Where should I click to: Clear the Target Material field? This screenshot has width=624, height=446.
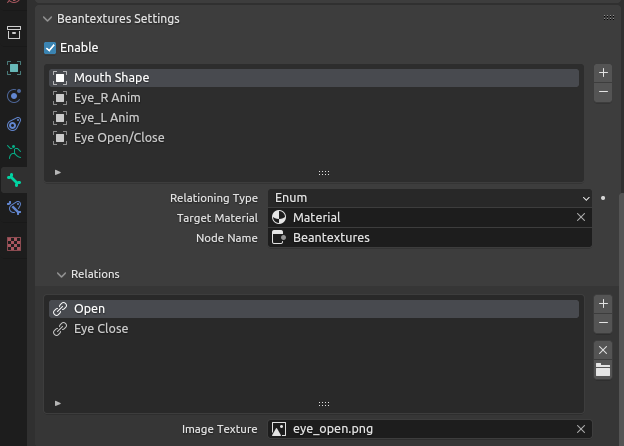[581, 217]
